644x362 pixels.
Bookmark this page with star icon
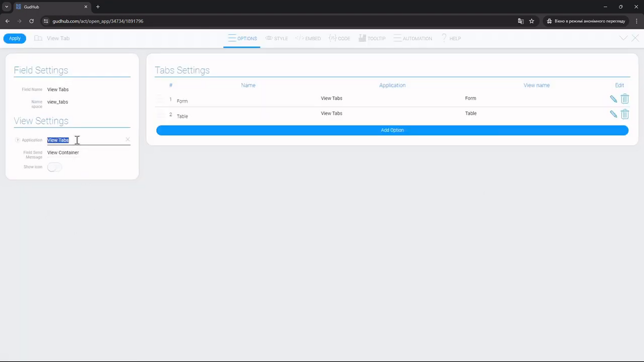(x=532, y=21)
